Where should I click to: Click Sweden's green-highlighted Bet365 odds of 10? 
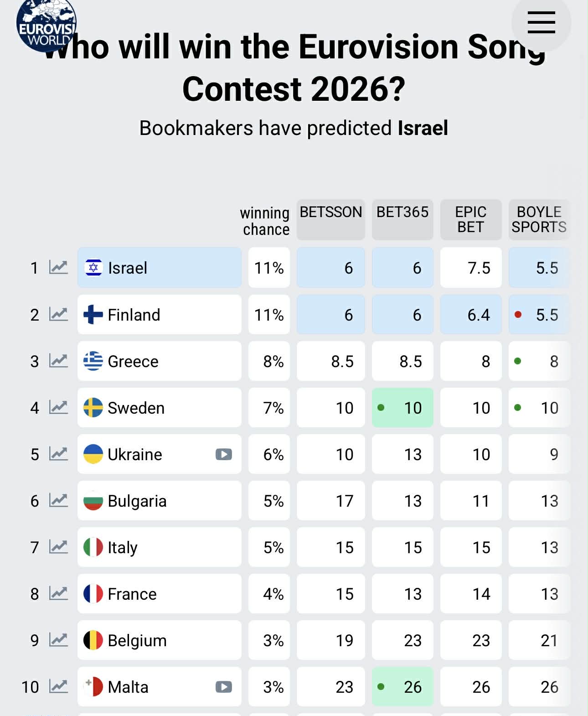click(x=402, y=408)
